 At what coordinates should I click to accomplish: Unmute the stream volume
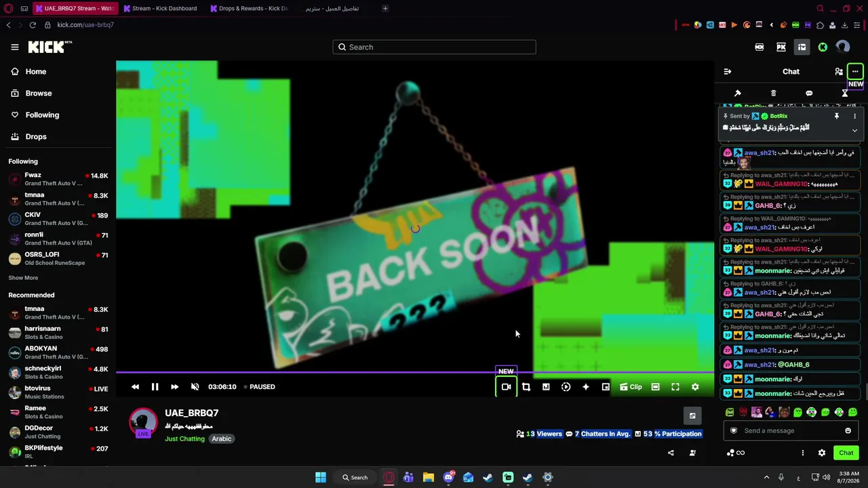click(x=195, y=386)
